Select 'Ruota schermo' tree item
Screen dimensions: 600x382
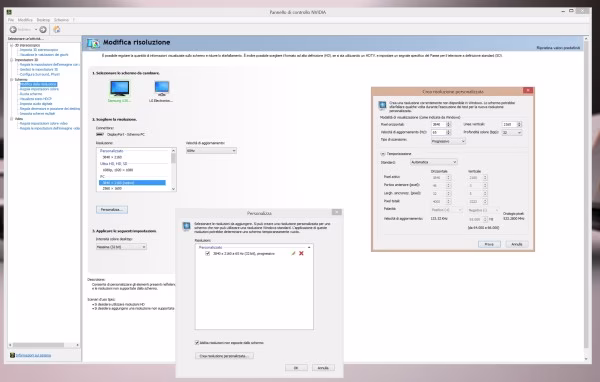coord(31,94)
